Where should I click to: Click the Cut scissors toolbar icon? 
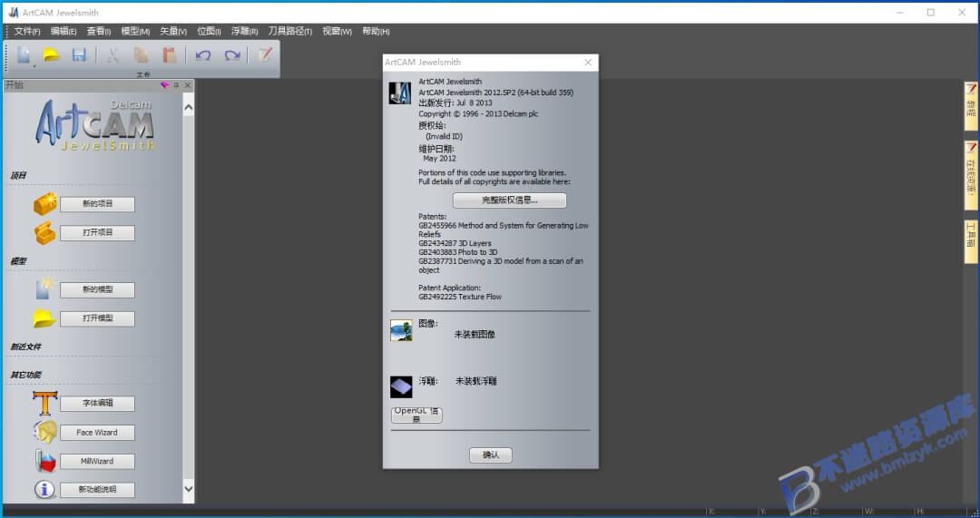pos(113,55)
